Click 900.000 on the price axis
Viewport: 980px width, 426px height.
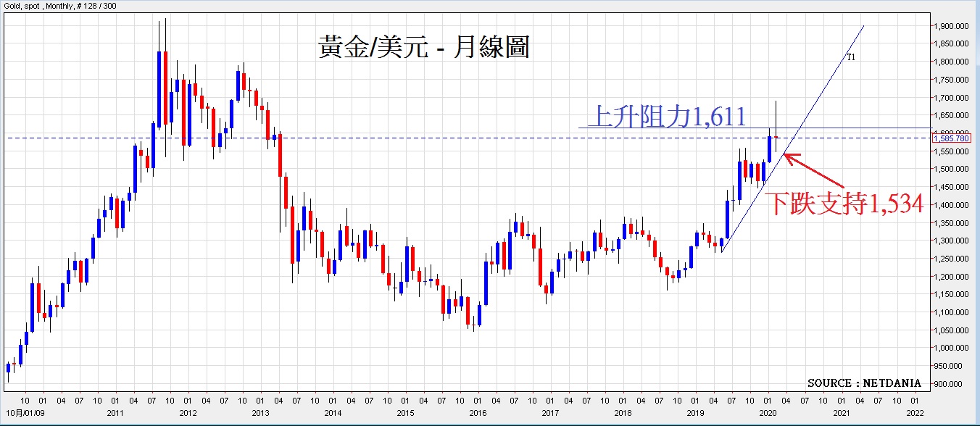(953, 384)
